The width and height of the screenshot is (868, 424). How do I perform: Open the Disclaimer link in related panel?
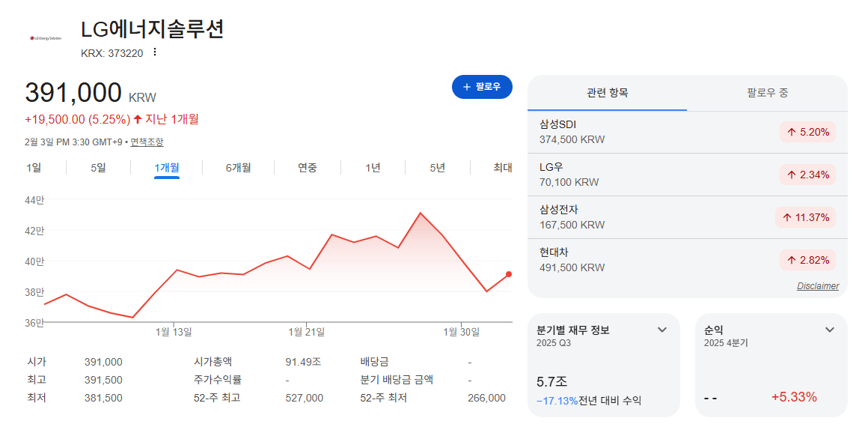[818, 286]
